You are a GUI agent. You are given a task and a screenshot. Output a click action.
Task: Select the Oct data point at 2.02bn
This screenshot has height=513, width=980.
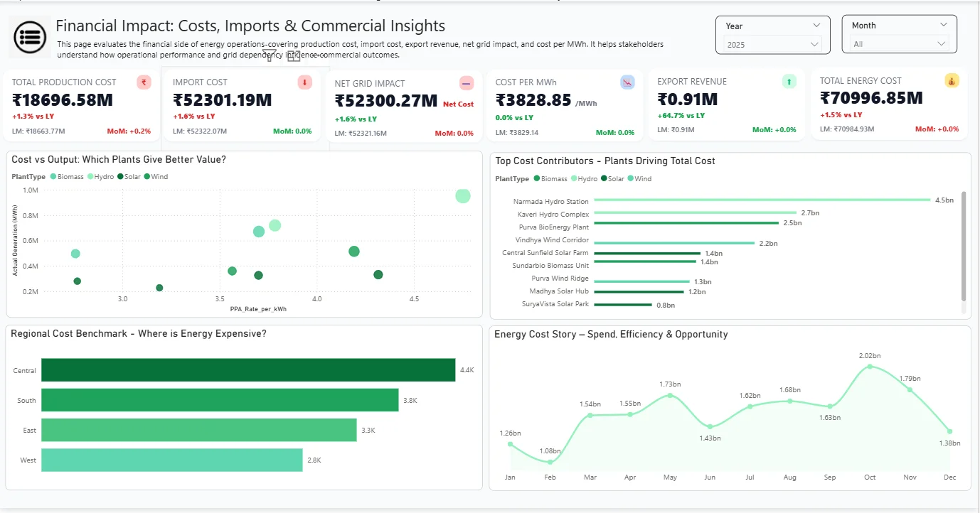click(869, 367)
